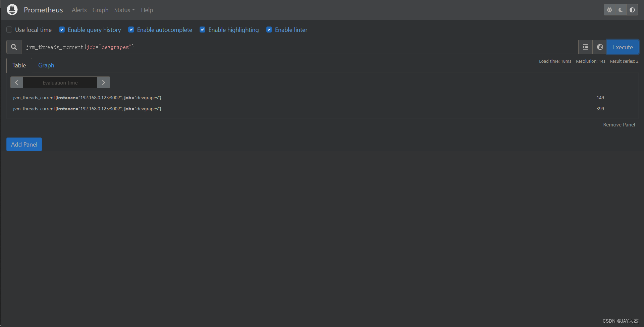644x327 pixels.
Task: Focus the PromQL expression input
Action: [300, 47]
